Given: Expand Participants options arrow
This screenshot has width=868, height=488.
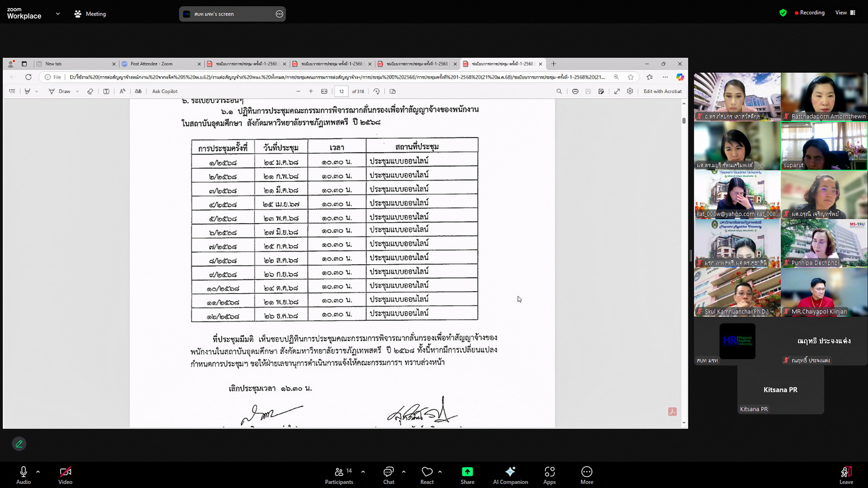Looking at the screenshot, I should click(363, 472).
